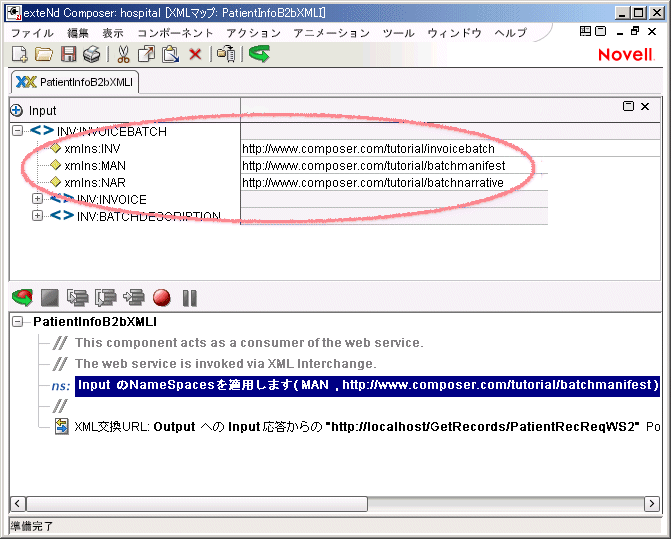Screen dimensions: 671x539
Task: Close the Input pane with its X
Action: 645,106
